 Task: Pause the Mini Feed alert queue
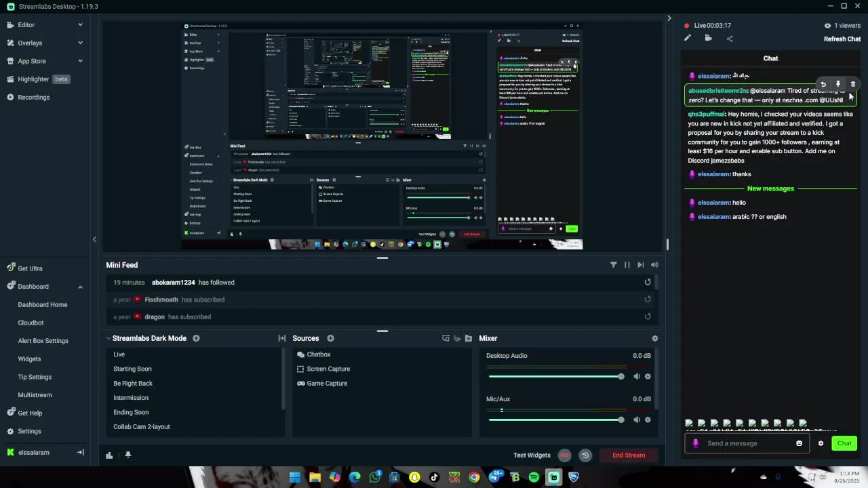coord(627,265)
